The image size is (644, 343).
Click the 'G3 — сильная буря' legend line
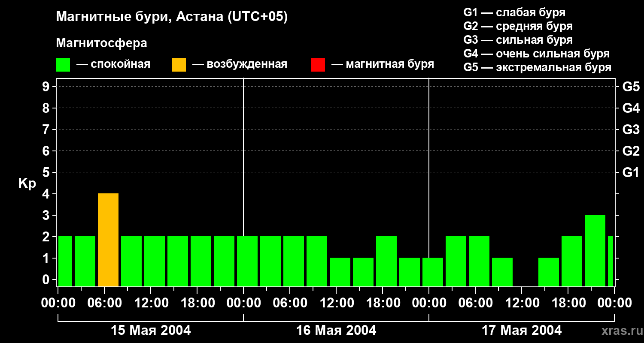point(518,40)
